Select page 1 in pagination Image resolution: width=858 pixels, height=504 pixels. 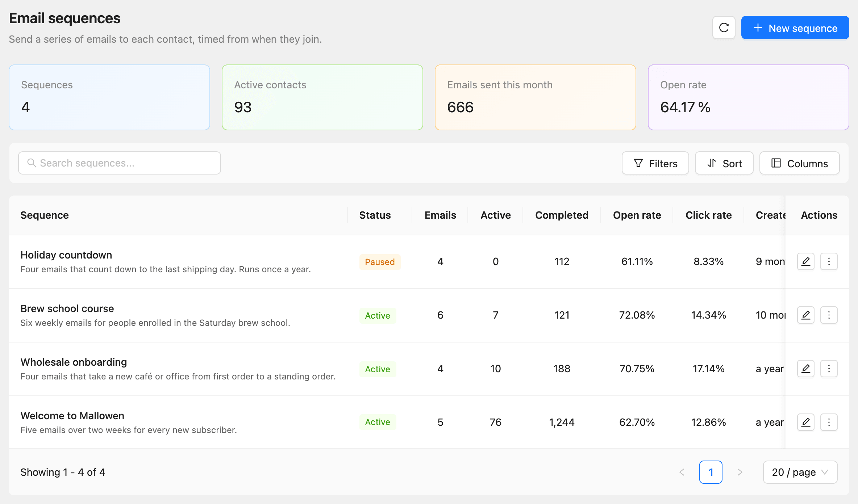(x=711, y=472)
